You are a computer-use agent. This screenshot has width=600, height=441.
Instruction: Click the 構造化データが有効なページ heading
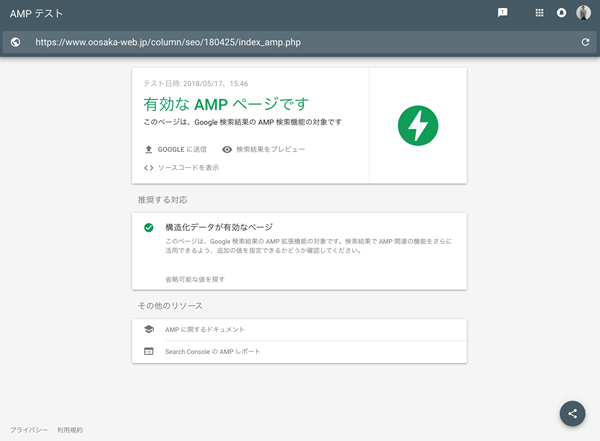tap(219, 227)
